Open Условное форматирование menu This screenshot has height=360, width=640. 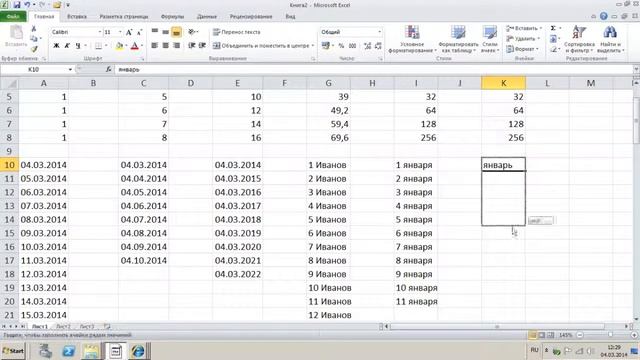click(412, 39)
